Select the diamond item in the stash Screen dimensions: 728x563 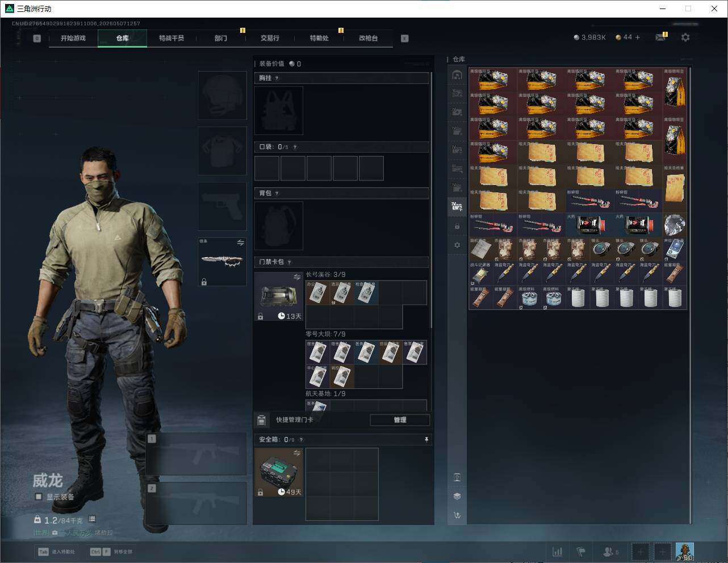[x=675, y=225]
